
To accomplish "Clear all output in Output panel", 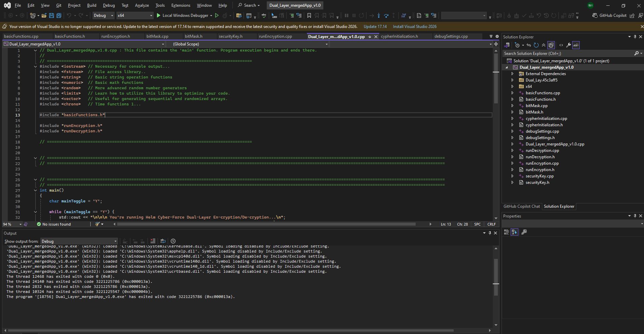I will pyautogui.click(x=153, y=241).
